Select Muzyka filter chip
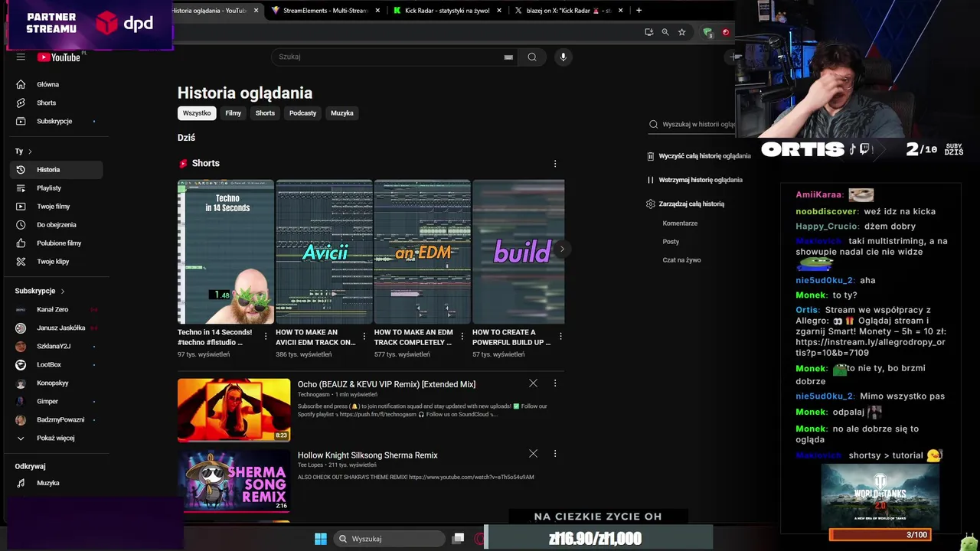 coord(342,112)
